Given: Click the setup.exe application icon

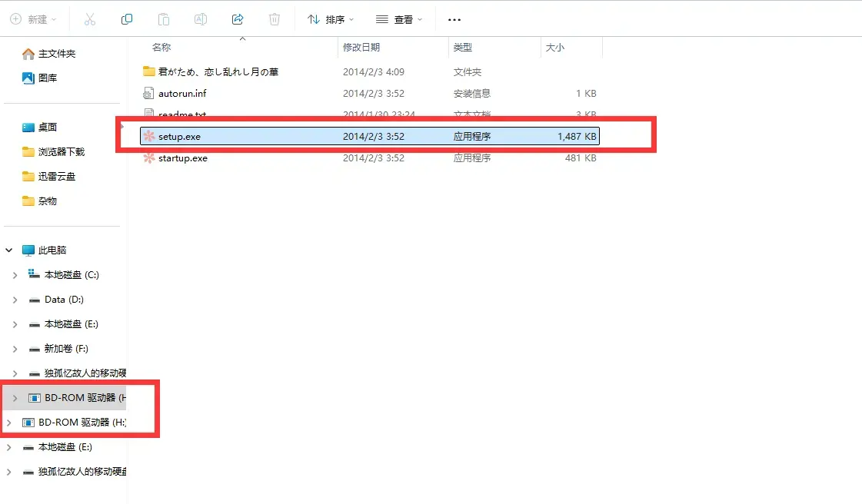Looking at the screenshot, I should (148, 136).
